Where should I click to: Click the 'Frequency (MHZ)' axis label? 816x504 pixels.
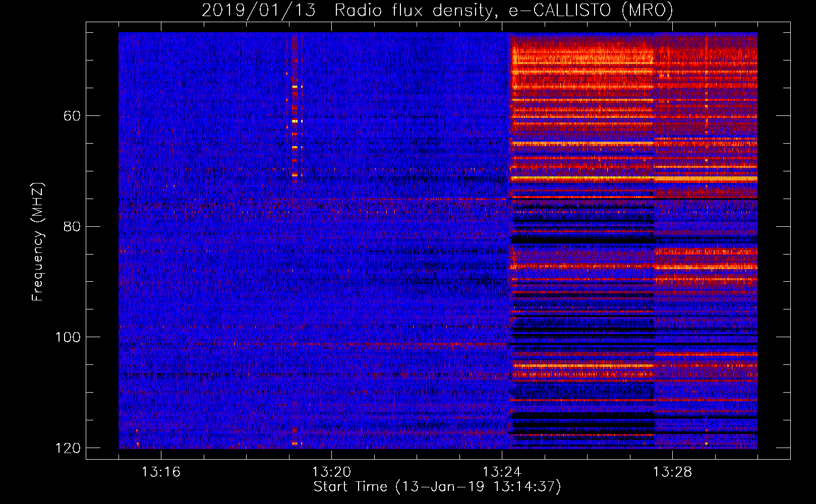pyautogui.click(x=38, y=242)
